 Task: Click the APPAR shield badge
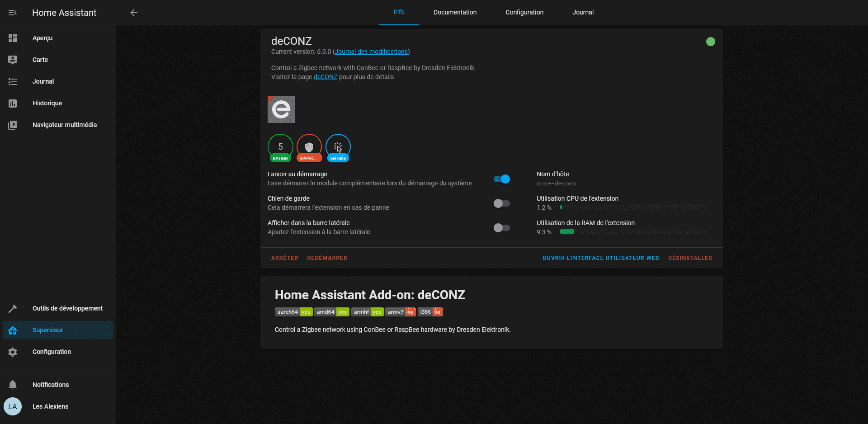point(309,148)
